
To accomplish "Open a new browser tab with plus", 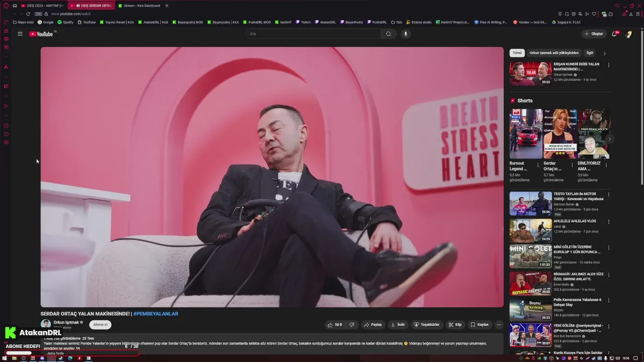I will [x=167, y=6].
